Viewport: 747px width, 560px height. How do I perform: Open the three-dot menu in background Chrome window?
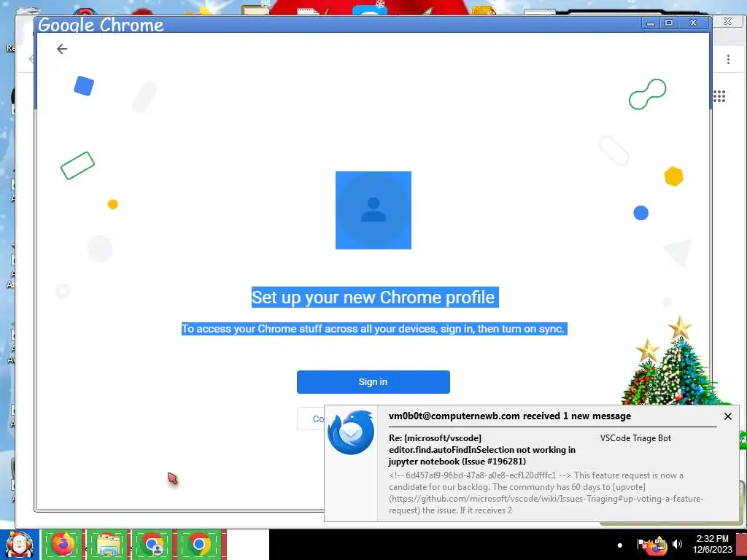point(728,60)
